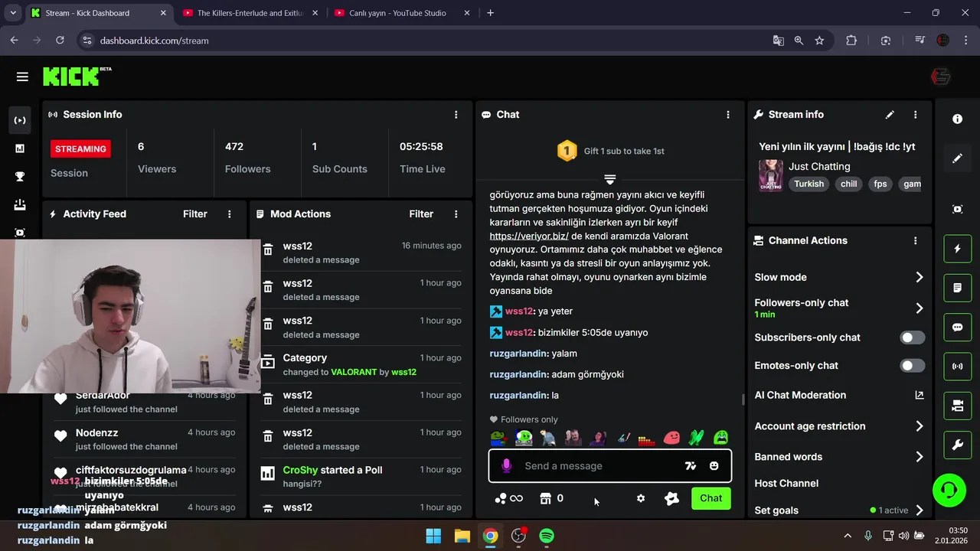Open Stream info three-dot menu
This screenshot has width=980, height=551.
pos(916,115)
